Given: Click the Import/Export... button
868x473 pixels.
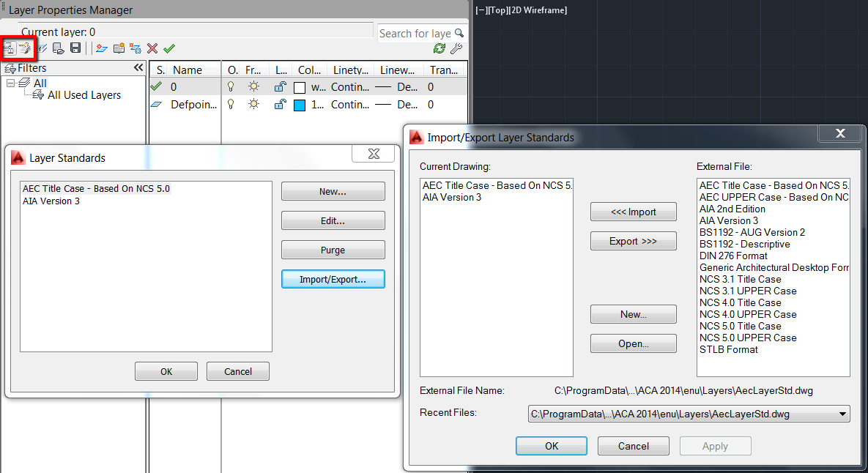Looking at the screenshot, I should (333, 280).
